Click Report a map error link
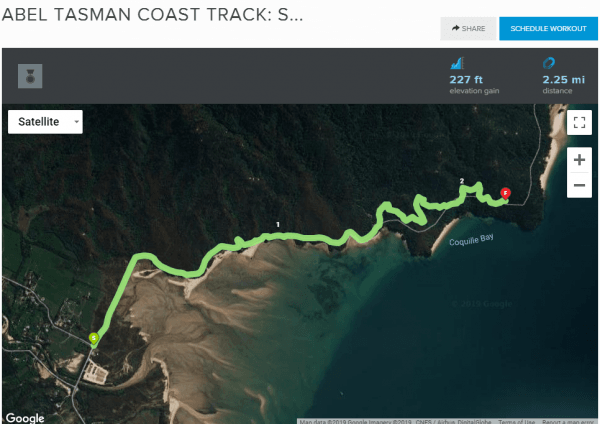The height and width of the screenshot is (424, 600). pyautogui.click(x=570, y=422)
